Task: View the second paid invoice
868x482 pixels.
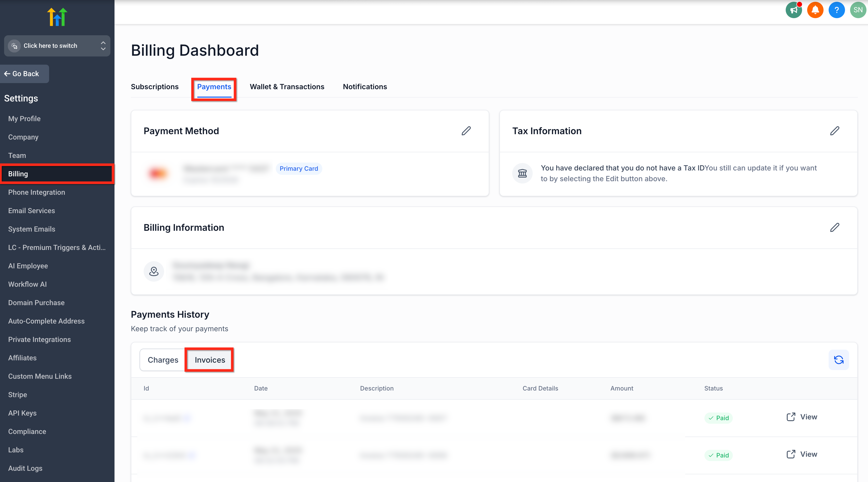Action: 802,454
